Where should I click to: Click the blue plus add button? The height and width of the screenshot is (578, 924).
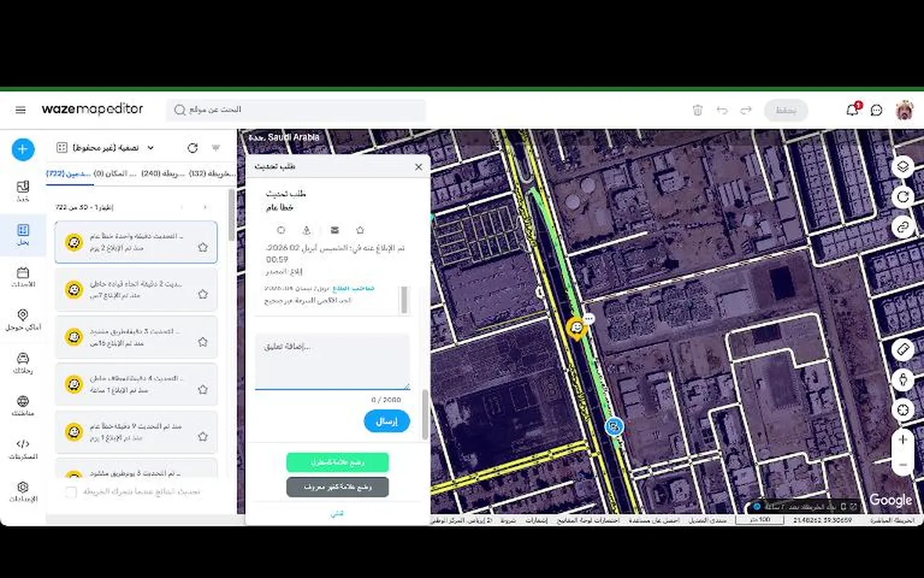[x=22, y=149]
